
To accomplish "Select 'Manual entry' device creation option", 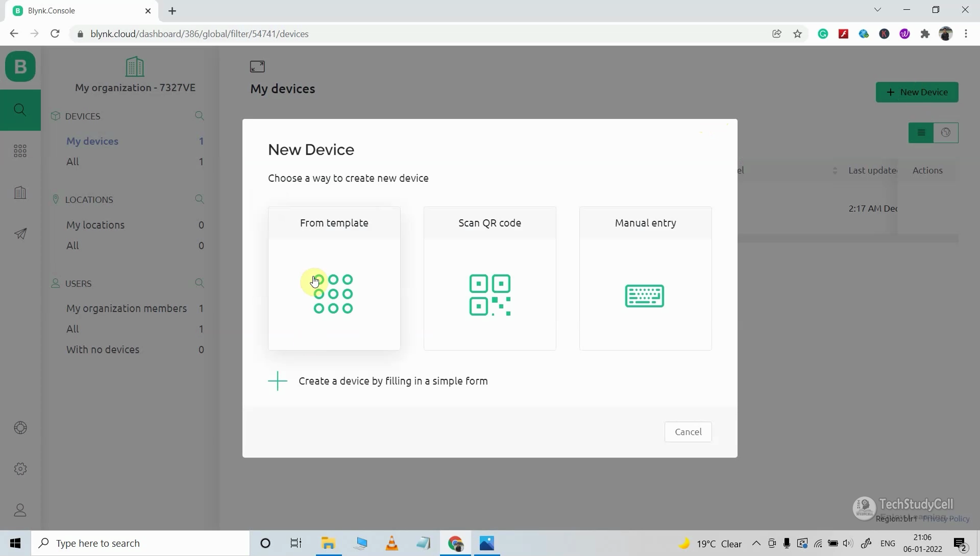I will [x=646, y=279].
